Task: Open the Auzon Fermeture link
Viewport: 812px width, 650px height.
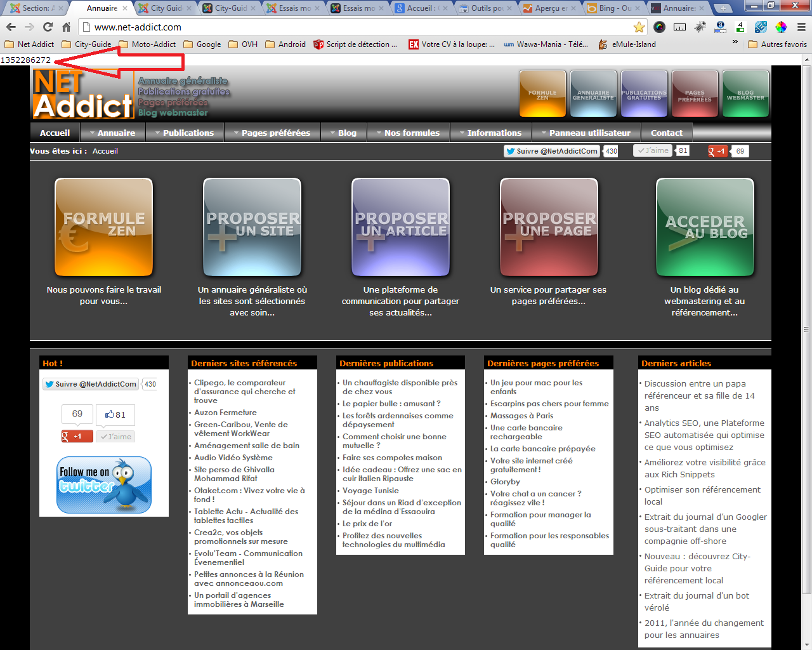Action: (x=225, y=413)
